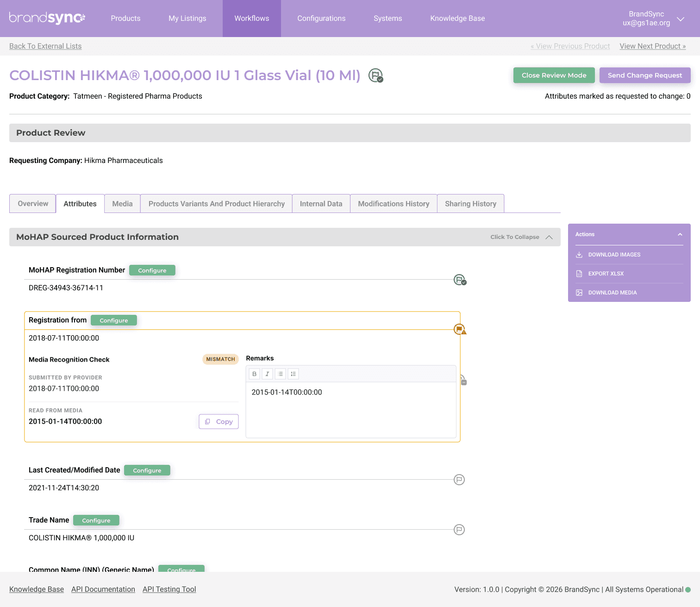Click the flag status icon beside product title
700x607 pixels.
(x=375, y=75)
